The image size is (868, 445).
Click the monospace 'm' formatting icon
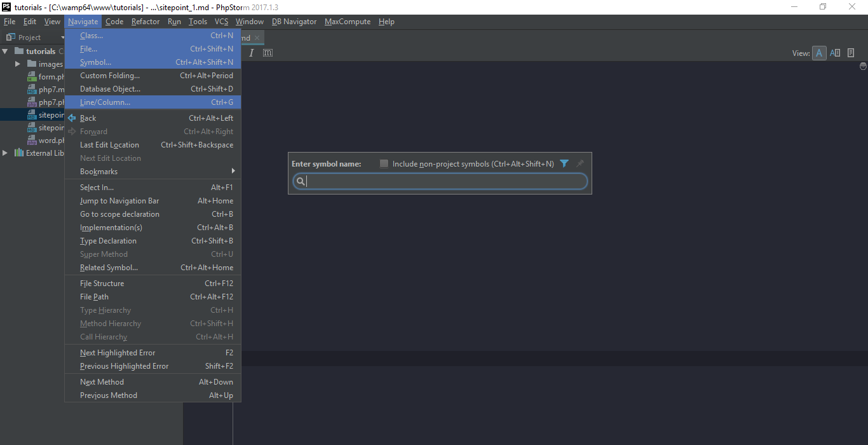[268, 53]
